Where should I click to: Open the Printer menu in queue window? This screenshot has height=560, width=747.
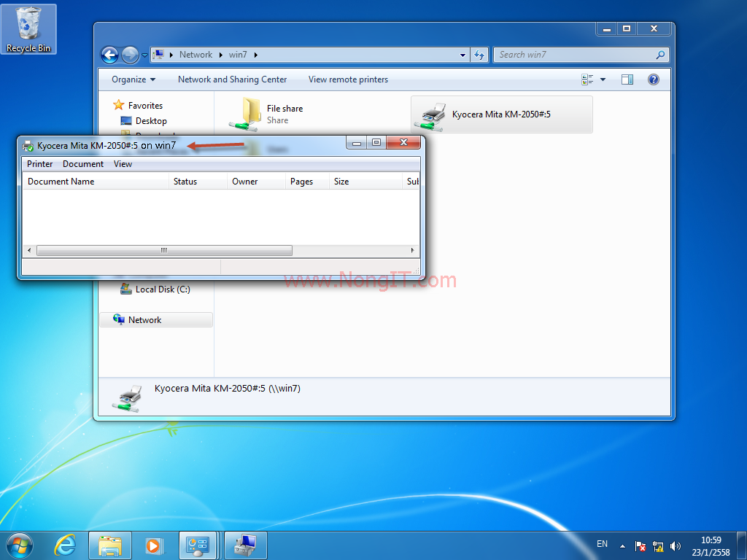tap(39, 164)
